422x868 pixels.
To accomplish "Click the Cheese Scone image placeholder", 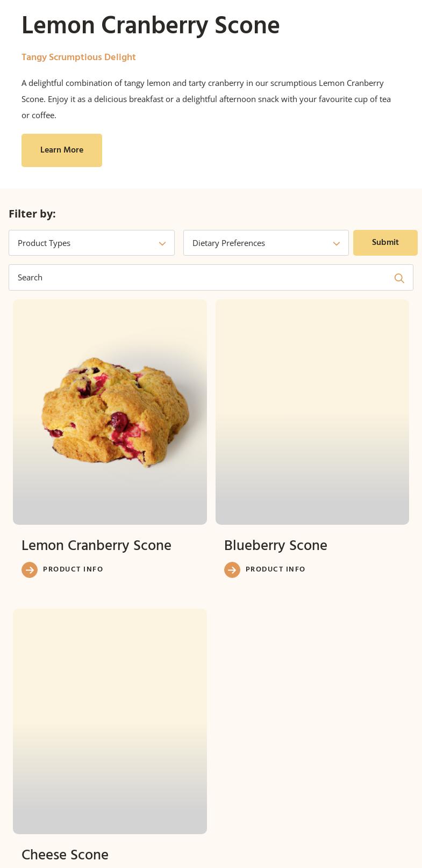I will click(x=110, y=721).
